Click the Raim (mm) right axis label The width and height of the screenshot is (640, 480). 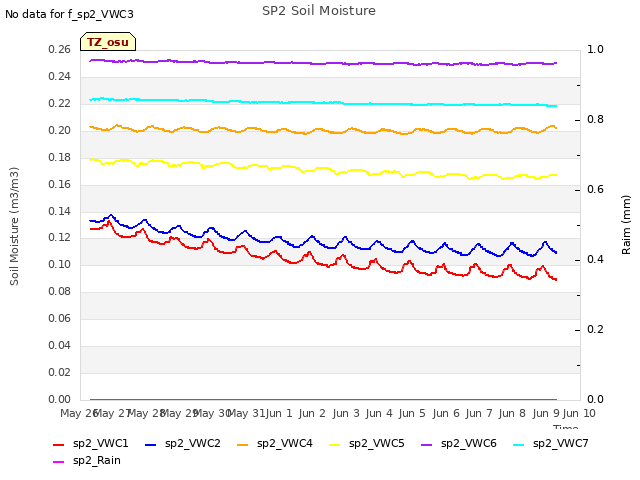tap(626, 225)
